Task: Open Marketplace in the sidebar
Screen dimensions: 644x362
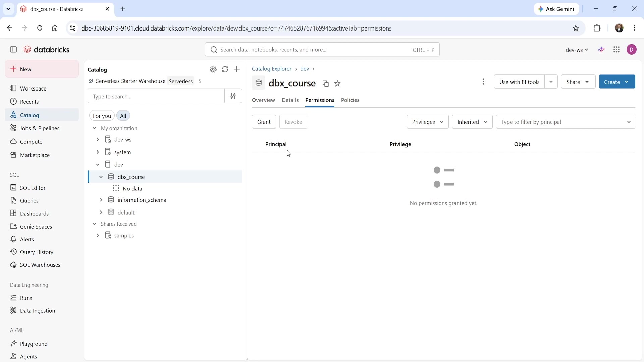Action: (x=42, y=155)
